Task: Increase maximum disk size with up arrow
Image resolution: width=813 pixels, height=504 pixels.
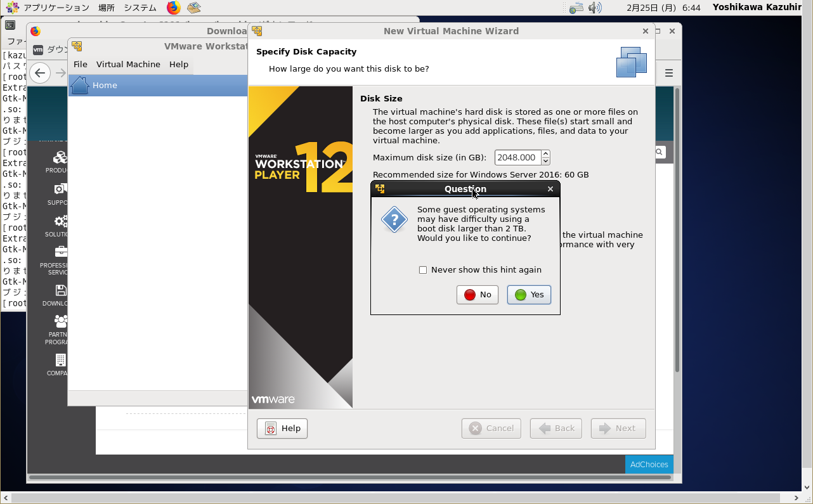Action: tap(545, 154)
